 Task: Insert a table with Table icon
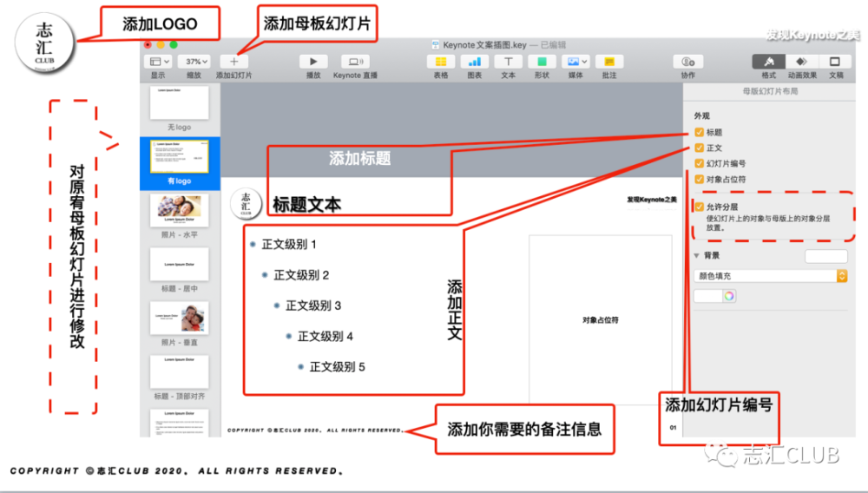point(441,62)
